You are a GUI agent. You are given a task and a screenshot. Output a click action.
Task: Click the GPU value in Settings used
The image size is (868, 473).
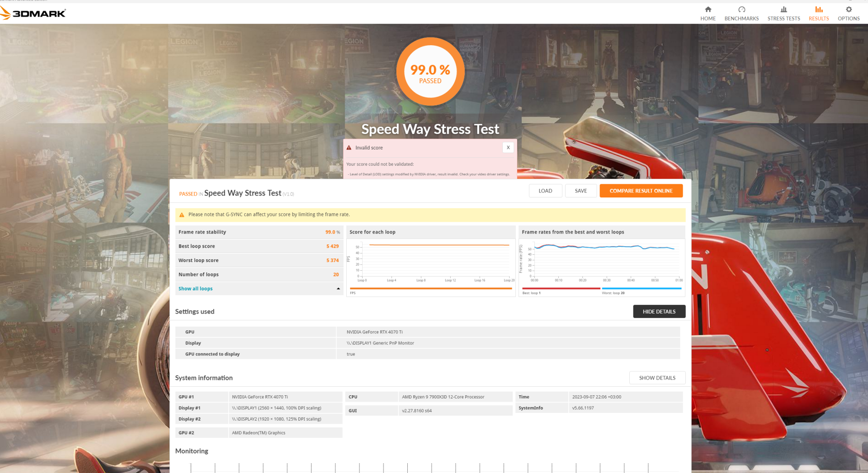[x=374, y=332]
